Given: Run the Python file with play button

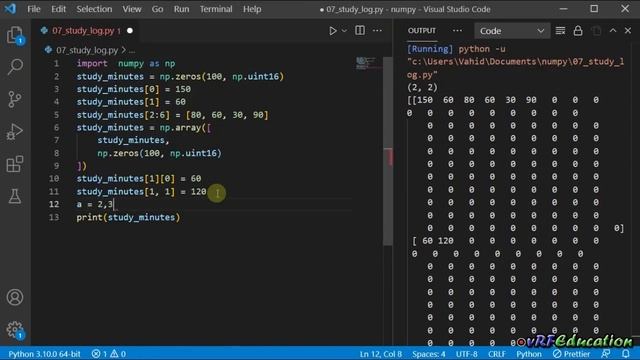Looking at the screenshot, I should pos(333,31).
